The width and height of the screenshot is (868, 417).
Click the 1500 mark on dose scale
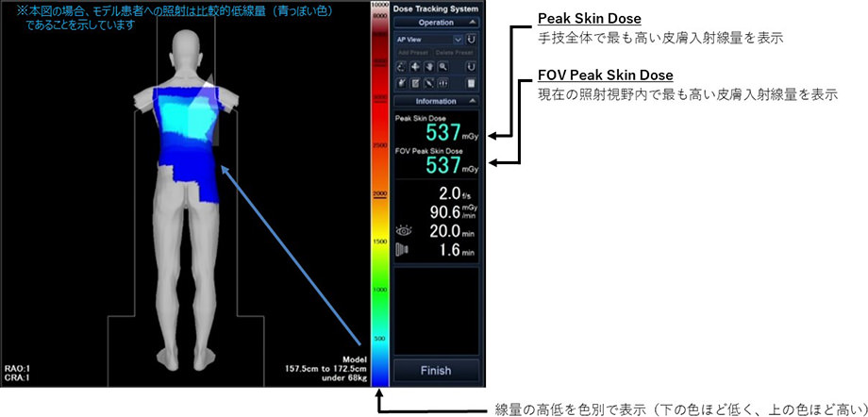[379, 242]
